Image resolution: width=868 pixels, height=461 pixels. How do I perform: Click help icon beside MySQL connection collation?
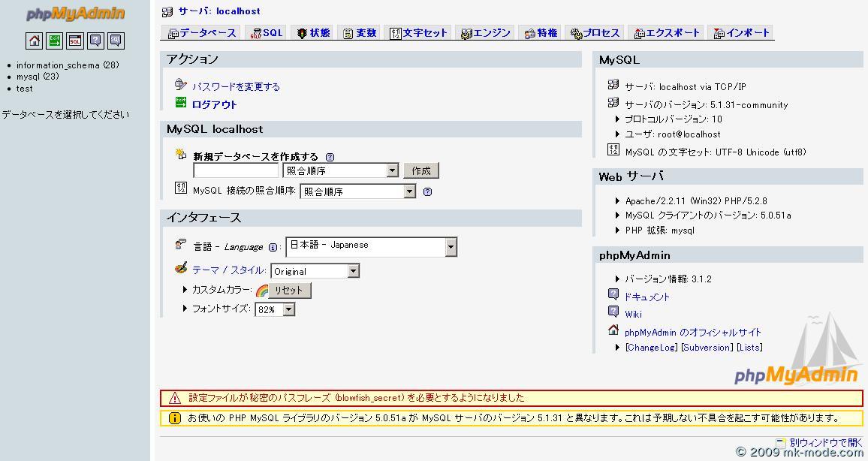[x=427, y=191]
